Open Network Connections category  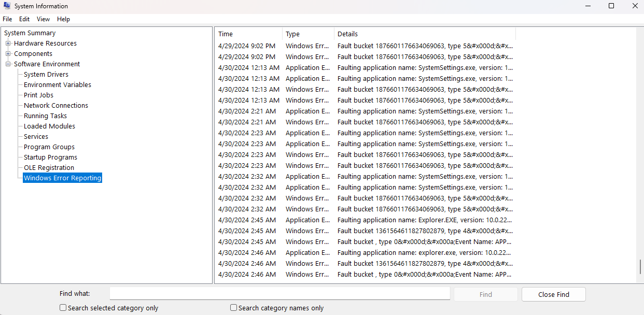(x=56, y=106)
